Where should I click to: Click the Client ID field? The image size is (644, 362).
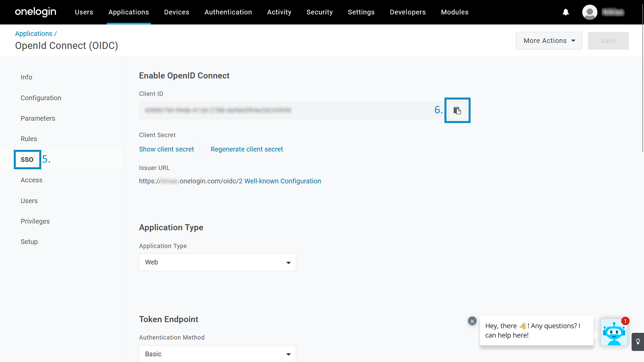(x=292, y=110)
